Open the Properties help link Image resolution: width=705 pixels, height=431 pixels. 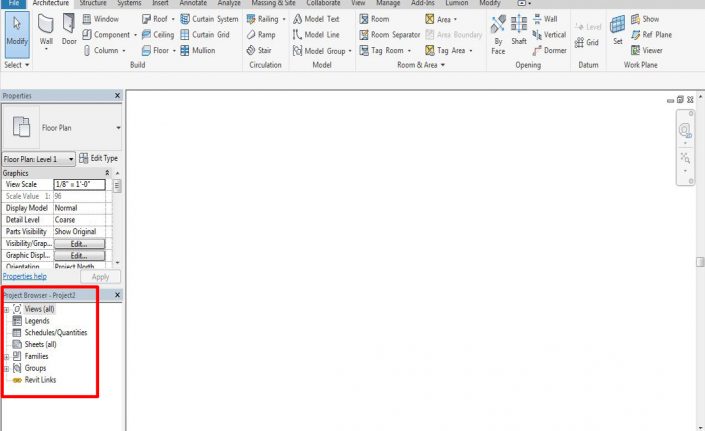24,276
